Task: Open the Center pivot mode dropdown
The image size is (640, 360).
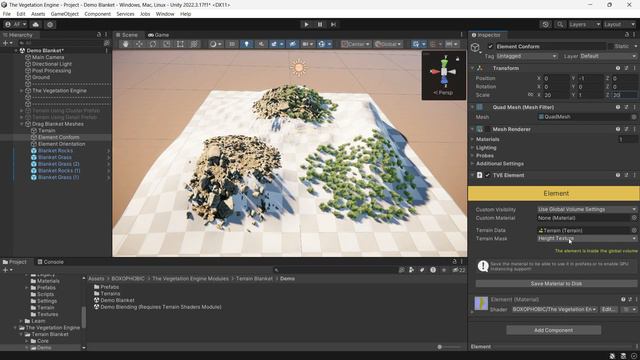Action: 356,44
